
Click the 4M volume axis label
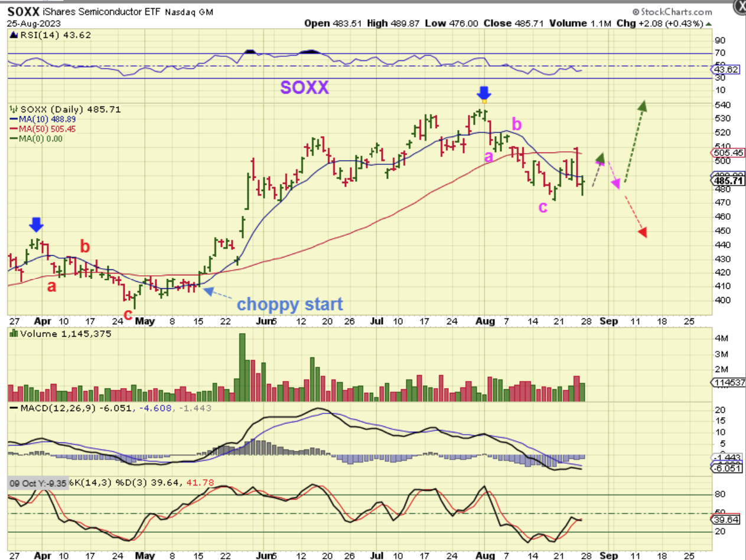pos(721,339)
